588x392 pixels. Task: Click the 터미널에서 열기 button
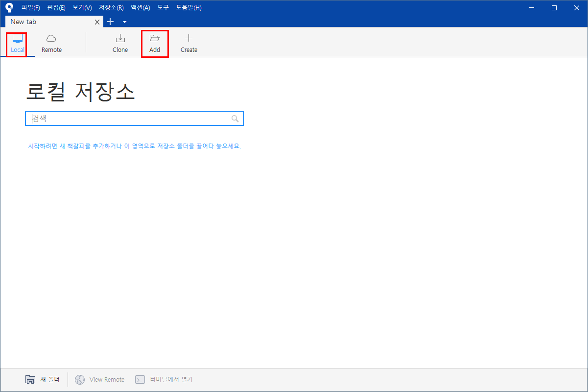(164, 379)
